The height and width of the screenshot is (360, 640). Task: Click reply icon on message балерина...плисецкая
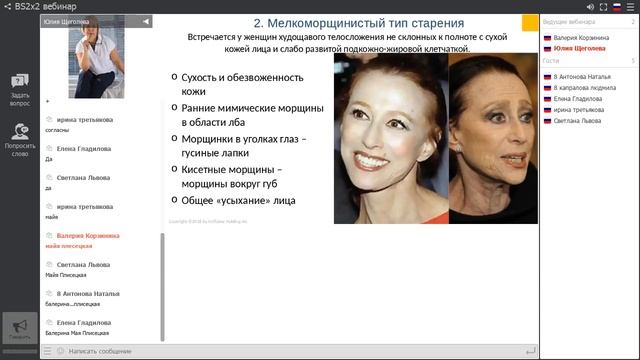pos(49,293)
